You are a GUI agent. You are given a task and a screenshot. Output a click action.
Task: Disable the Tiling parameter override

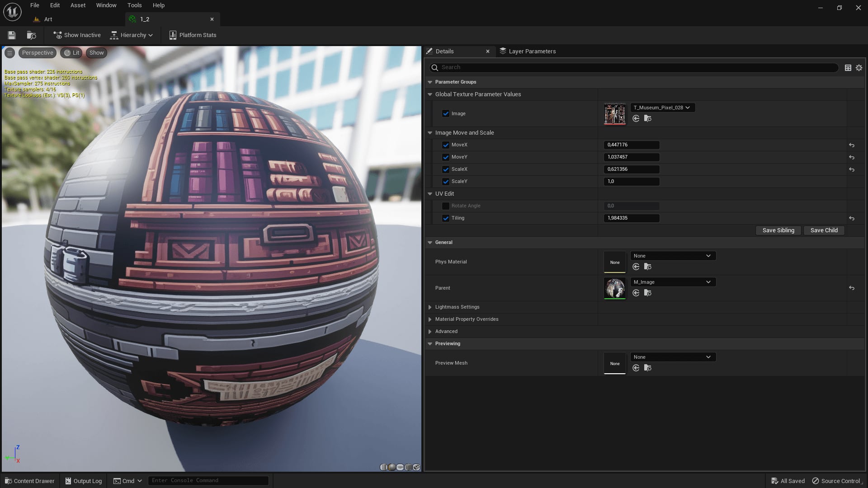click(x=446, y=218)
